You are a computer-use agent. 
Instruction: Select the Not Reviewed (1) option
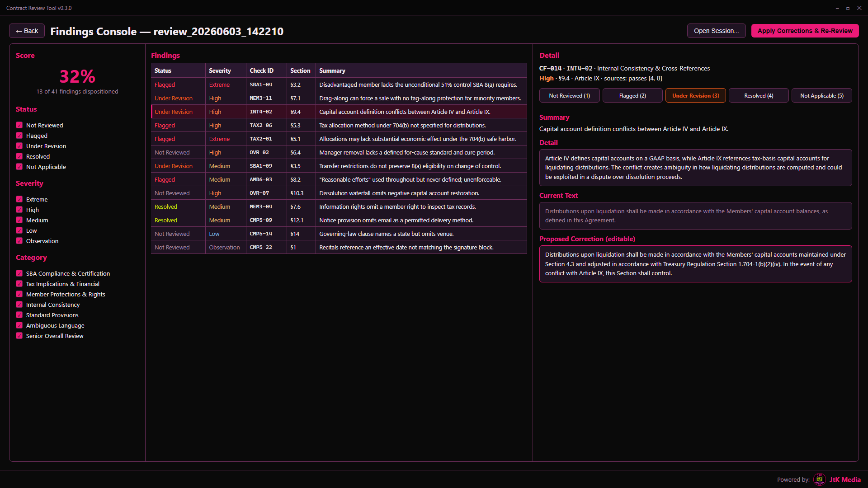click(569, 95)
